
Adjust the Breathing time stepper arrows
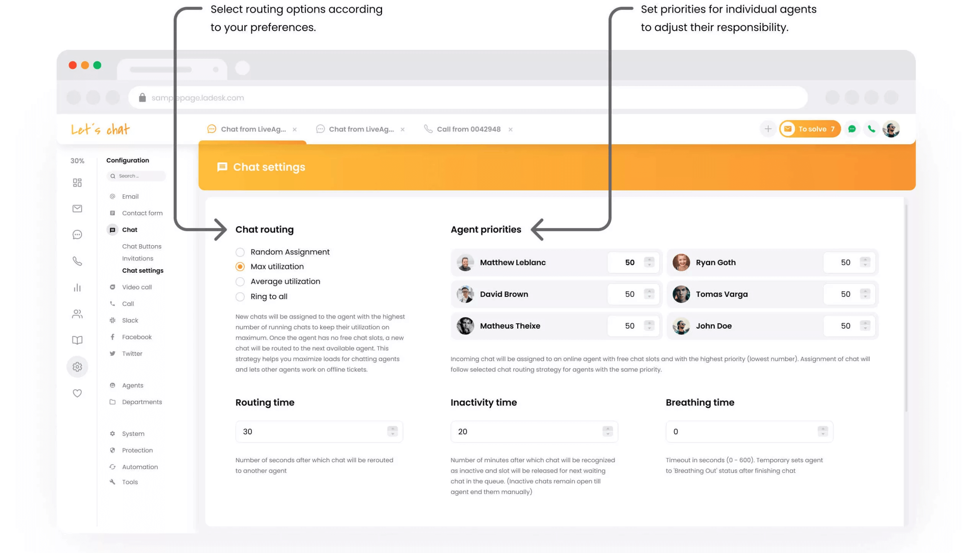click(x=823, y=432)
